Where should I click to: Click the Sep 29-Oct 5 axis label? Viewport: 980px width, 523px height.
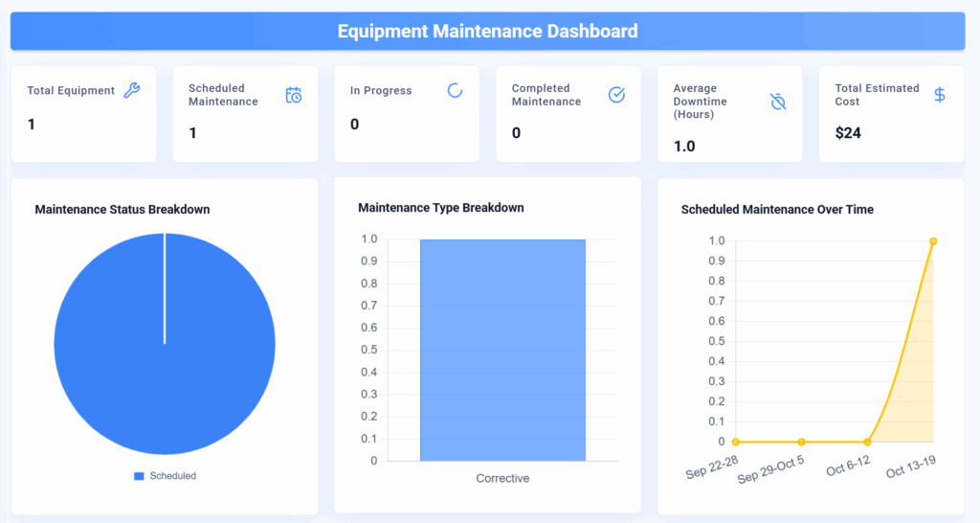point(770,469)
